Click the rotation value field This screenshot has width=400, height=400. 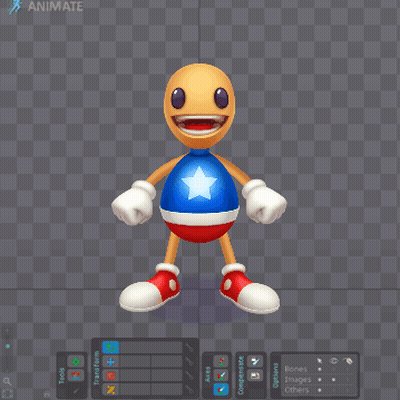pyautogui.click(x=151, y=348)
